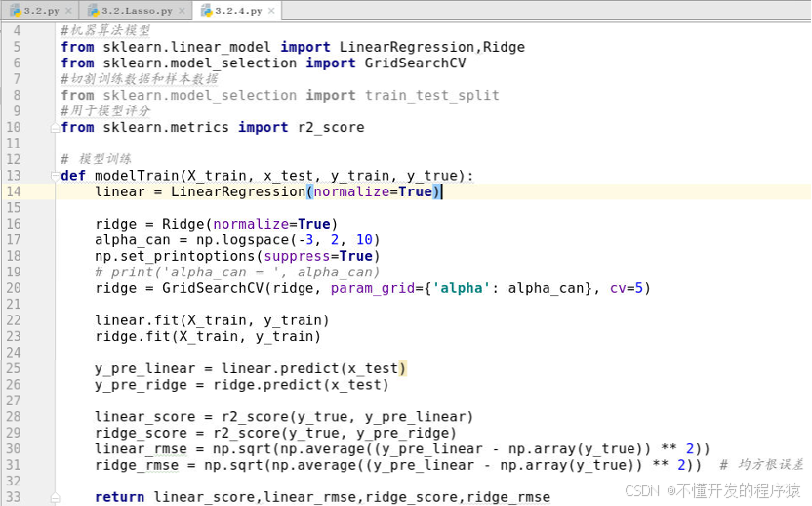812x506 pixels.
Task: Place cursor on 'LinearRegression,Ridge' import text
Action: point(432,47)
